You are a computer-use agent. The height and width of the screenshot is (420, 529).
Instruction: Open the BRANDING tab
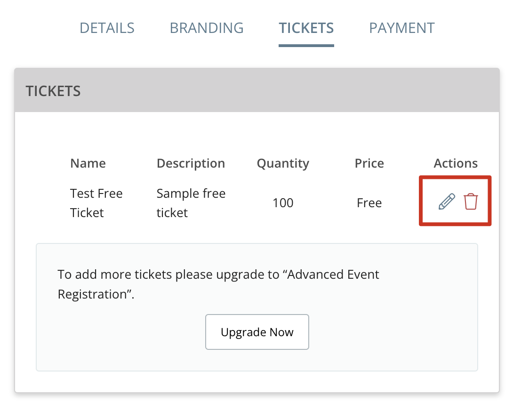point(207,28)
